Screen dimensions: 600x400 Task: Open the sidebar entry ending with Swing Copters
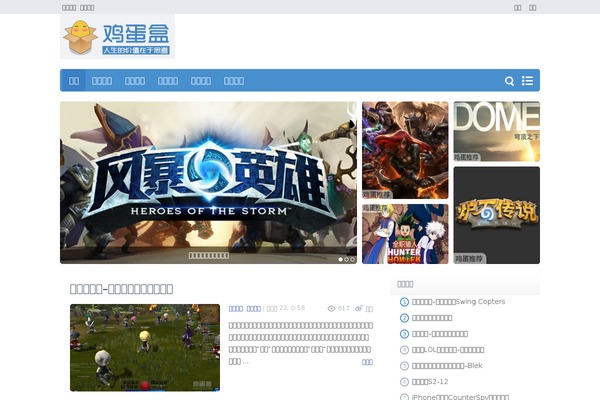click(x=458, y=302)
